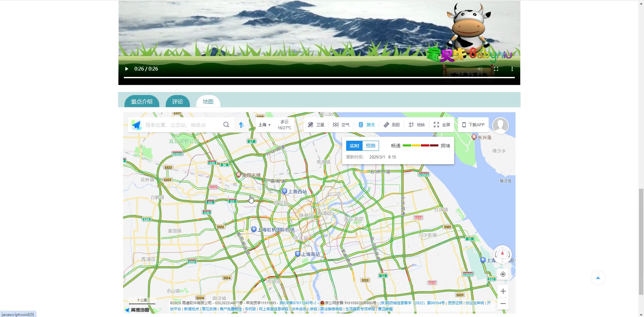644x317 pixels.
Task: Mute the video using the speaker icon
Action: pyautogui.click(x=480, y=69)
